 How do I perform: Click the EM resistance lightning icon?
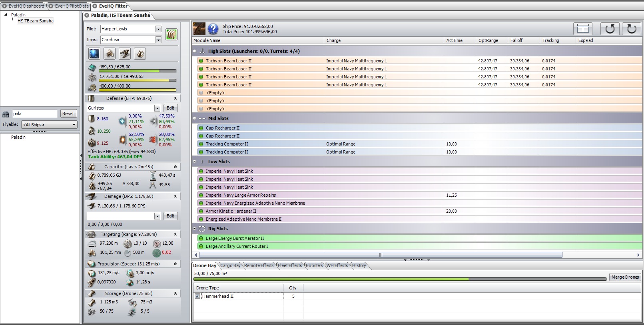click(x=122, y=121)
